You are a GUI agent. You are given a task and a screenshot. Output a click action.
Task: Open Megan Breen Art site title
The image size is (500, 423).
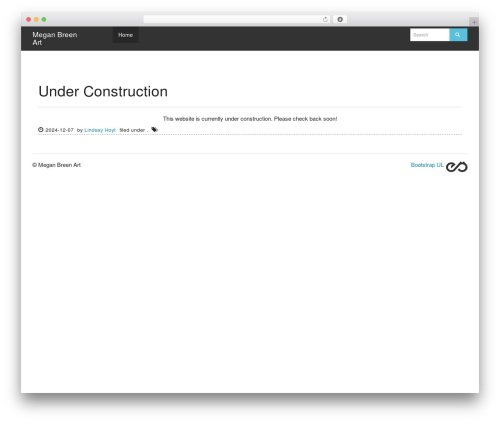click(x=55, y=38)
